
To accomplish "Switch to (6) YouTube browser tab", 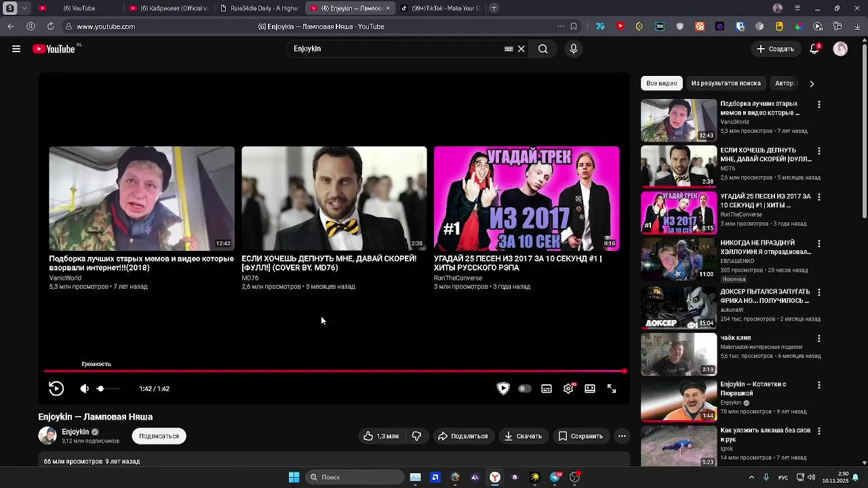I will [x=79, y=8].
